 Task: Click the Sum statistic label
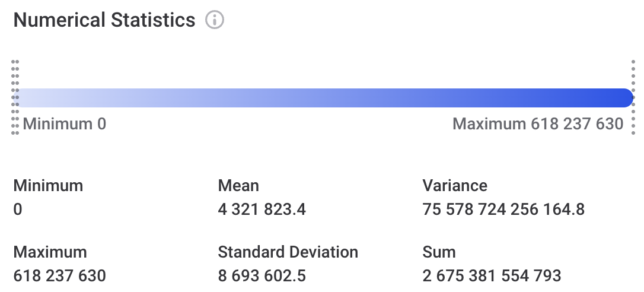click(x=439, y=252)
